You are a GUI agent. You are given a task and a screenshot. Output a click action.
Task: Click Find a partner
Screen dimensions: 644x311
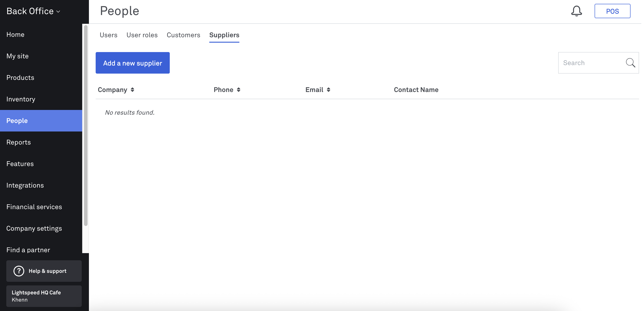41,250
